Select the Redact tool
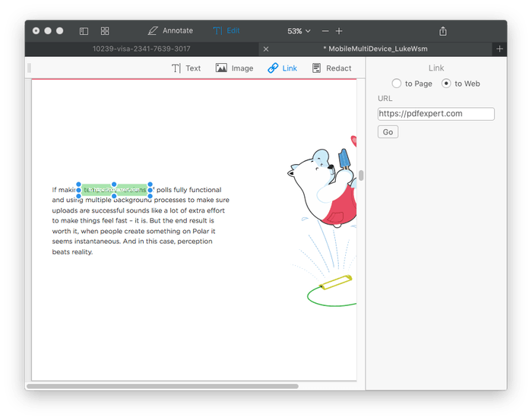Screen dimensions: 532x420 coord(331,68)
